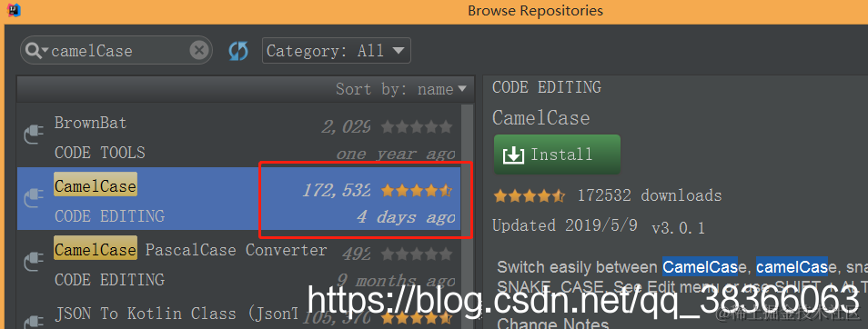Click the Change Notes heading
The image size is (868, 329).
click(x=553, y=324)
